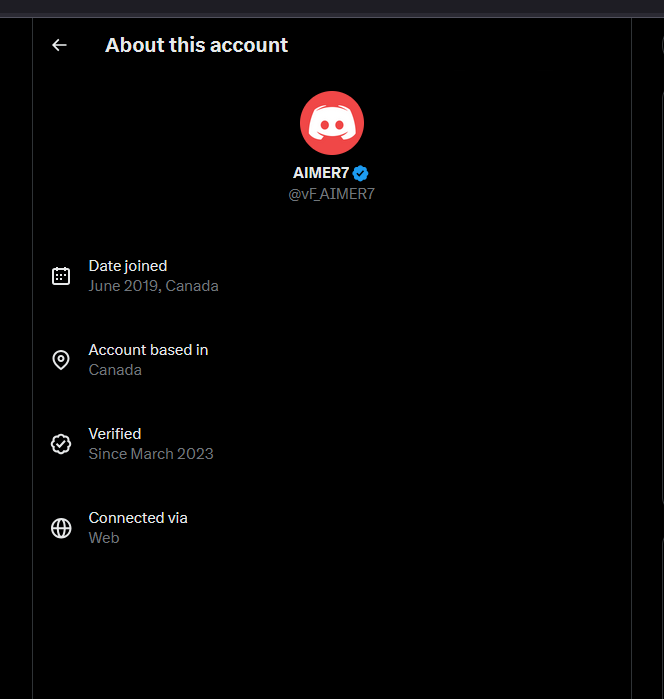The width and height of the screenshot is (664, 699).
Task: Select the 'Web' connection value
Action: coord(104,538)
